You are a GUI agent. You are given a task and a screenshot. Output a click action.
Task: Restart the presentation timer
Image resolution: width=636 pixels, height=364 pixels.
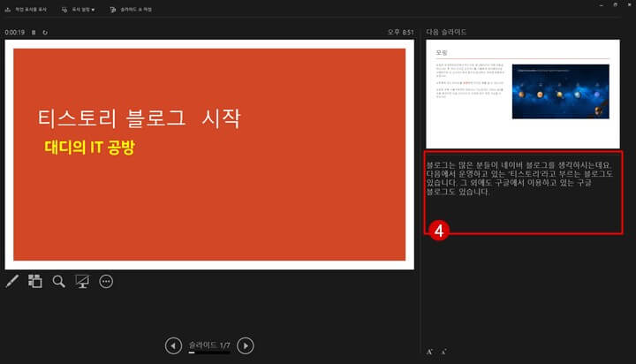pyautogui.click(x=45, y=33)
